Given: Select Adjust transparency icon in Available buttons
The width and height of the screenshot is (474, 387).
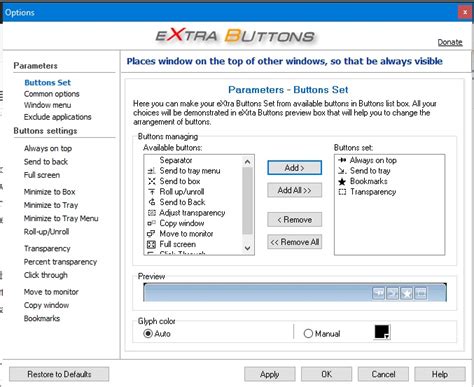Looking at the screenshot, I should [152, 213].
